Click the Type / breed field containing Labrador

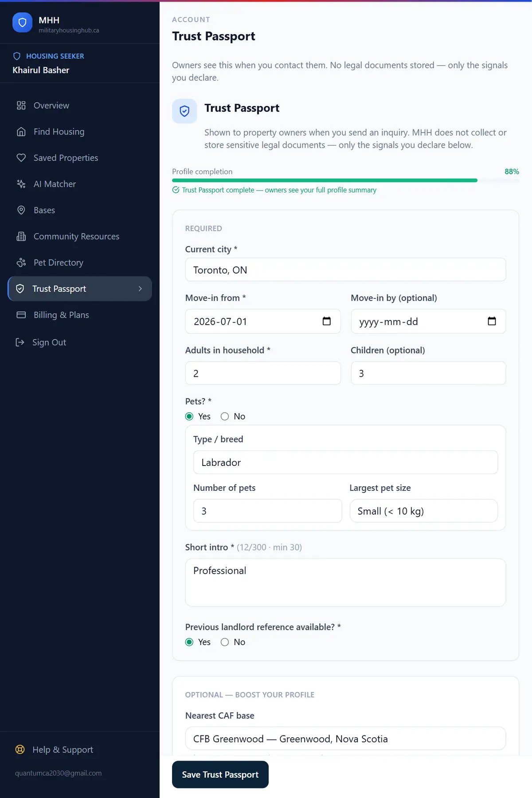coord(345,462)
